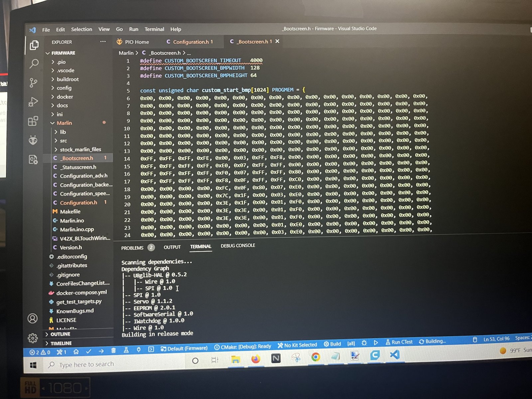Click CMake: [Debug]: Ready status item
The width and height of the screenshot is (532, 399).
click(242, 346)
